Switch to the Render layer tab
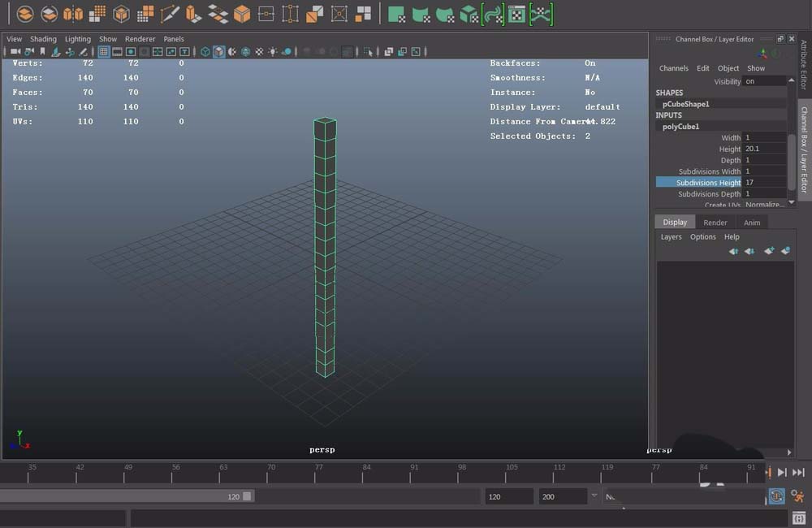This screenshot has height=528, width=812. tap(715, 223)
